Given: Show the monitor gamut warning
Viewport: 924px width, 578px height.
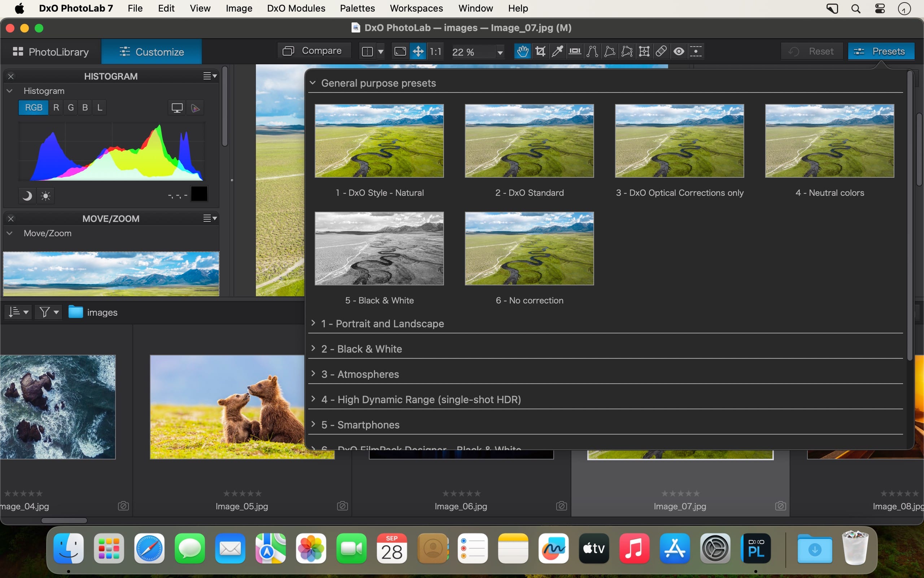Looking at the screenshot, I should click(x=177, y=108).
